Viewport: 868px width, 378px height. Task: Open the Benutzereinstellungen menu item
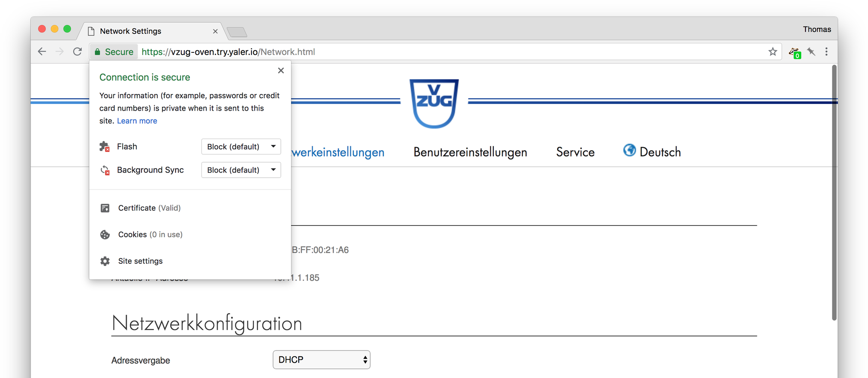[470, 152]
